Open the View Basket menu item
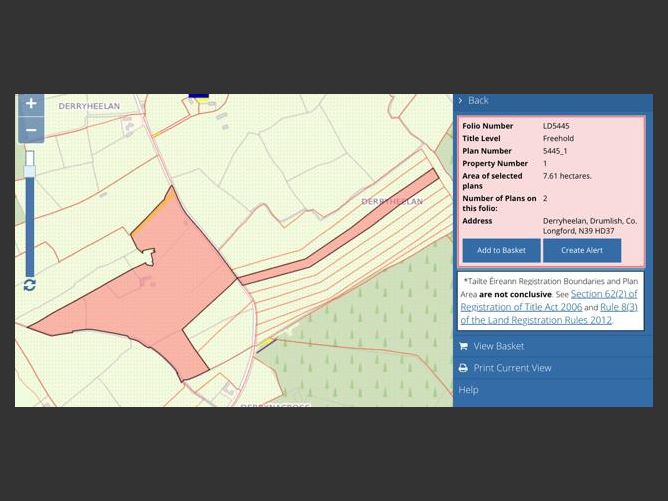668x501 pixels. (x=498, y=346)
